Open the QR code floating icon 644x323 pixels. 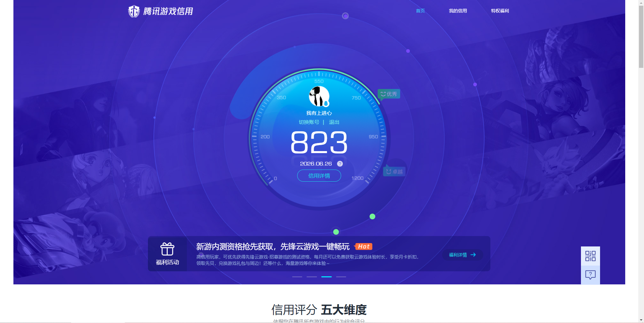tap(590, 256)
